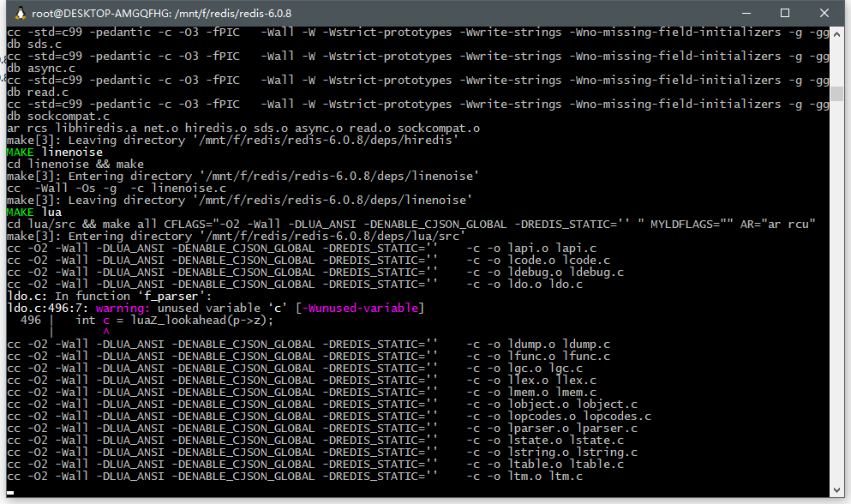This screenshot has width=851, height=504.
Task: Minimize the terminal window
Action: (x=746, y=13)
